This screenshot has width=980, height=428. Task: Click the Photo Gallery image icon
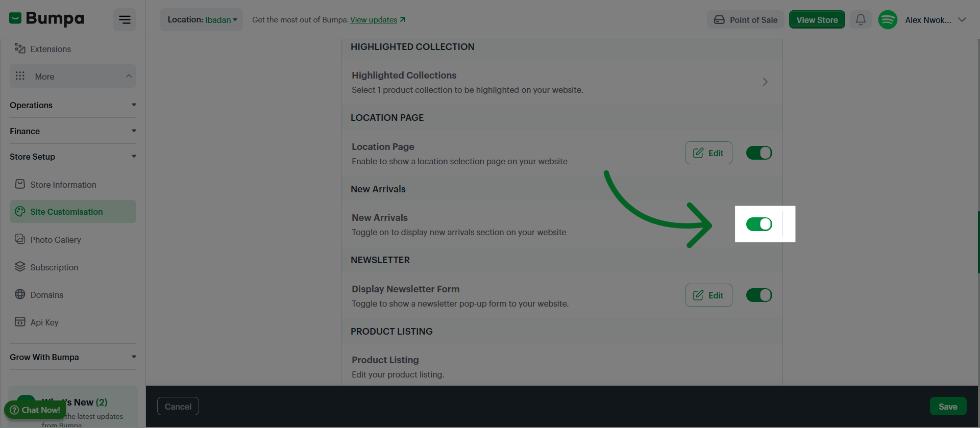pos(20,239)
